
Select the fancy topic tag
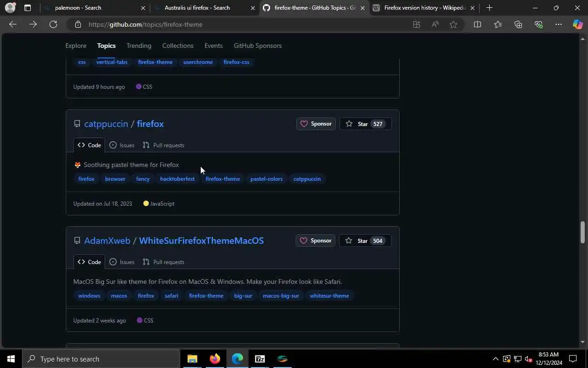coord(143,179)
